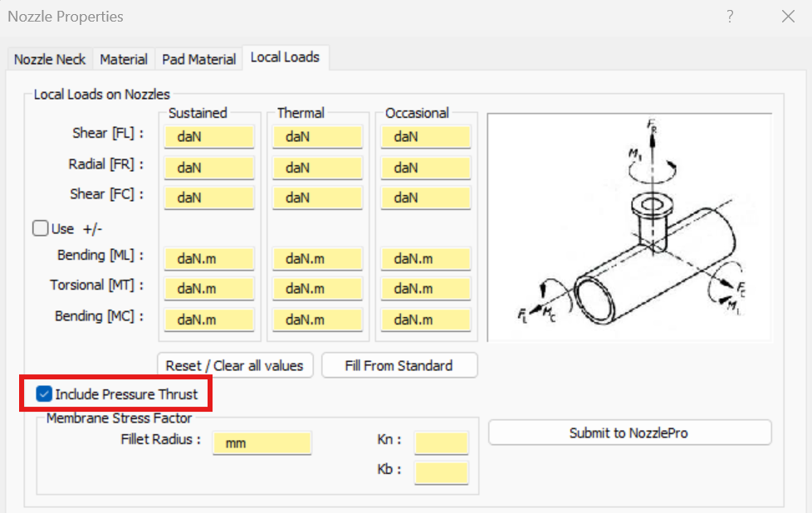Click Occasional Shear [FC] input field
This screenshot has height=513, width=812.
(426, 198)
